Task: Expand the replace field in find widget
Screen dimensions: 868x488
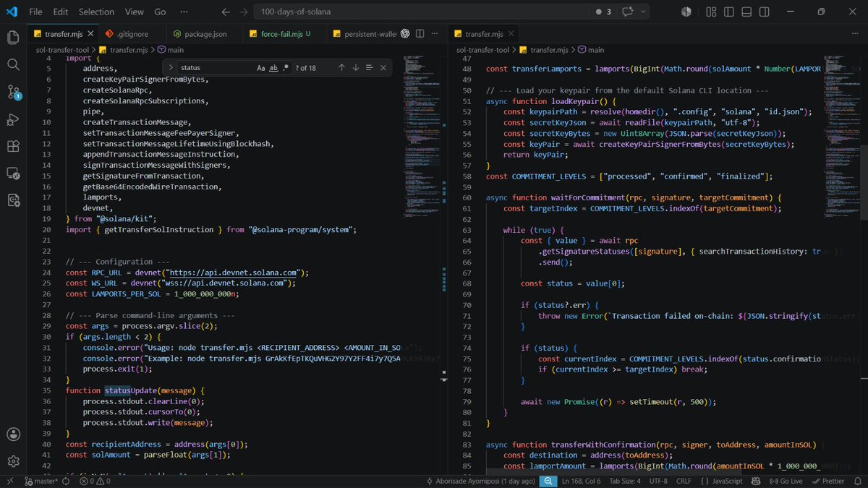Action: 170,67
